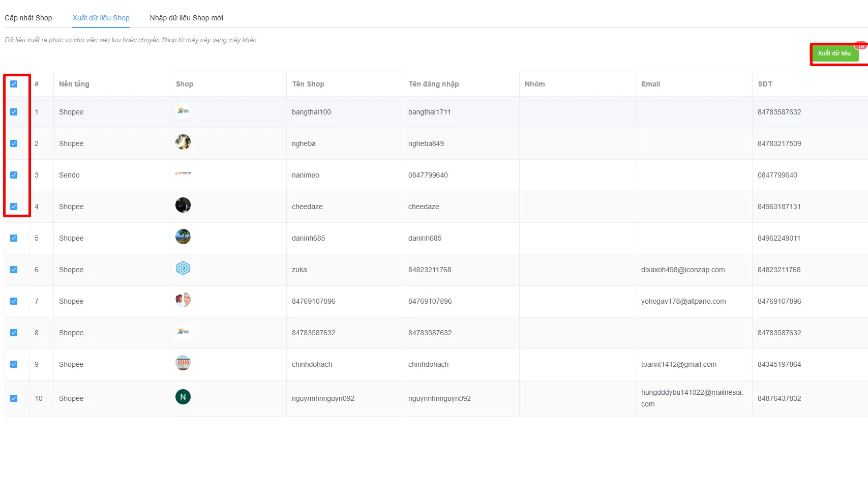This screenshot has height=497, width=868.
Task: Uncheck checkbox for row 10 nguynnhnnguyn092
Action: [14, 398]
